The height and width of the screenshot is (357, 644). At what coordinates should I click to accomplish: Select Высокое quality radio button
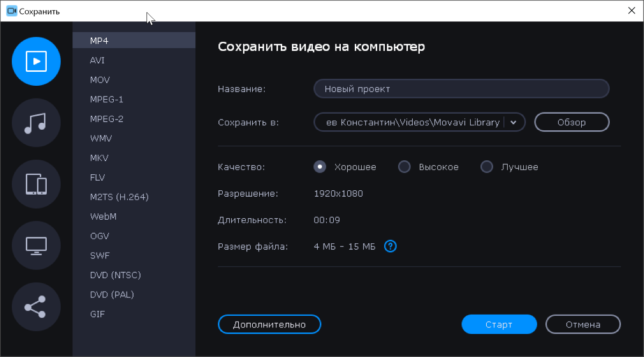404,167
